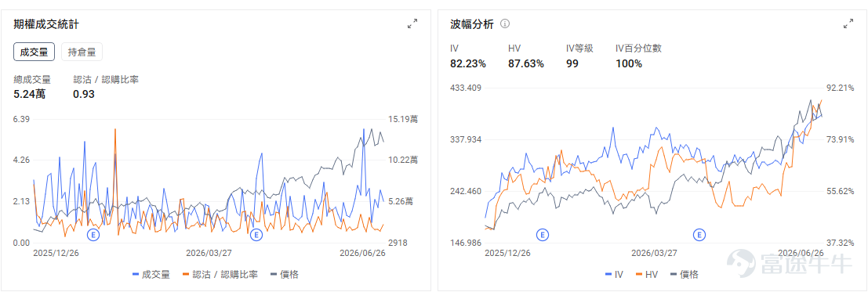The image size is (868, 292).
Task: Toggle the 價格 legend in 波幅分析 chart
Action: click(x=685, y=274)
